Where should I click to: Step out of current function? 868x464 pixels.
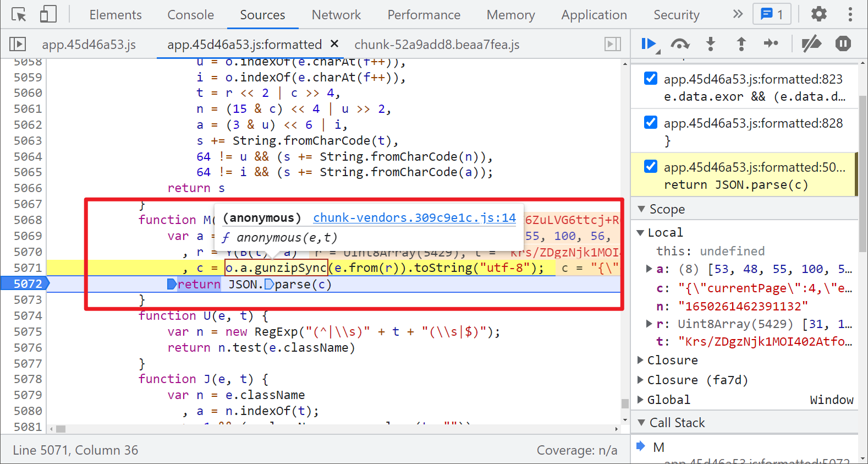click(x=741, y=44)
